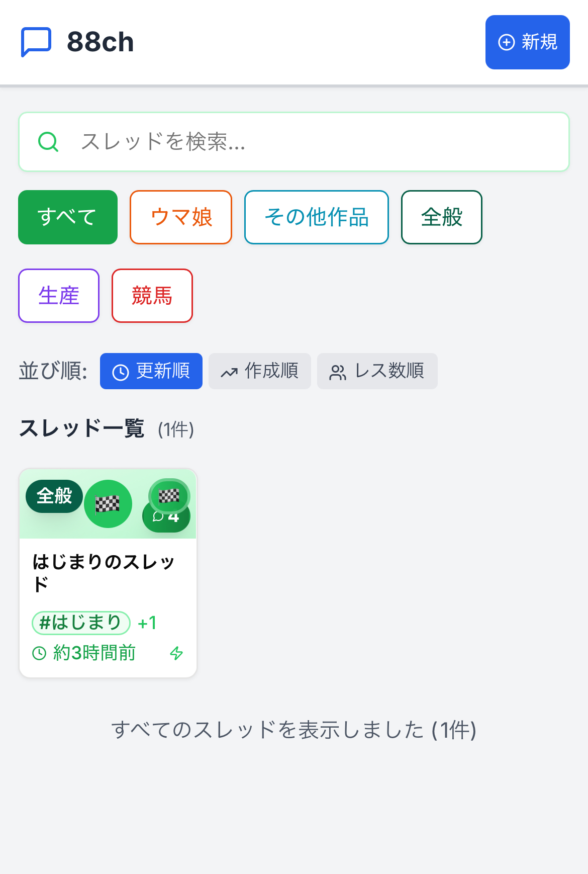This screenshot has height=874, width=588.
Task: Show only 全般 category threads
Action: pyautogui.click(x=442, y=217)
